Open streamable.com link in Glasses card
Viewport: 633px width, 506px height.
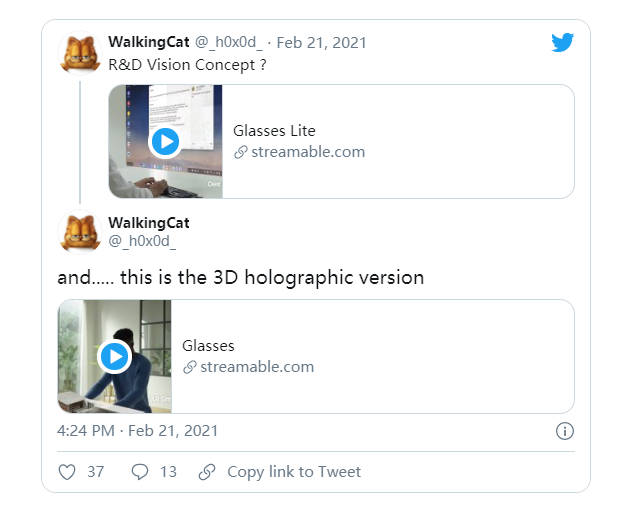click(x=257, y=367)
